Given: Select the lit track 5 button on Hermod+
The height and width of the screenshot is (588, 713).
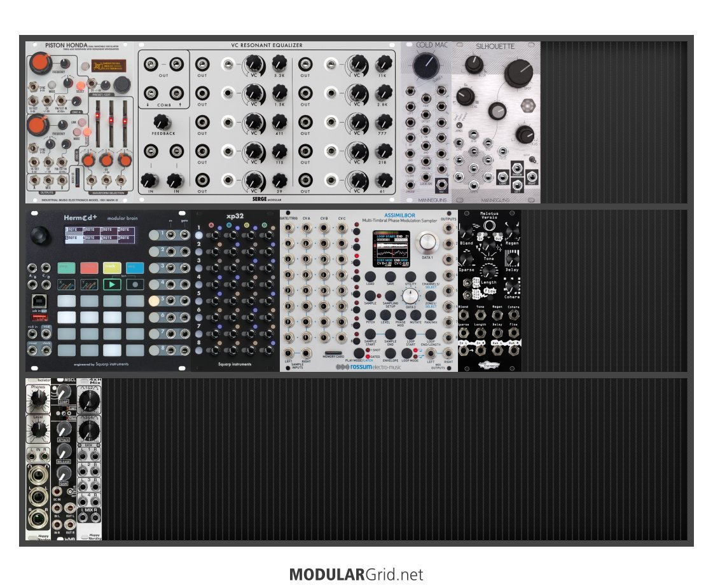Looking at the screenshot, I should click(154, 301).
